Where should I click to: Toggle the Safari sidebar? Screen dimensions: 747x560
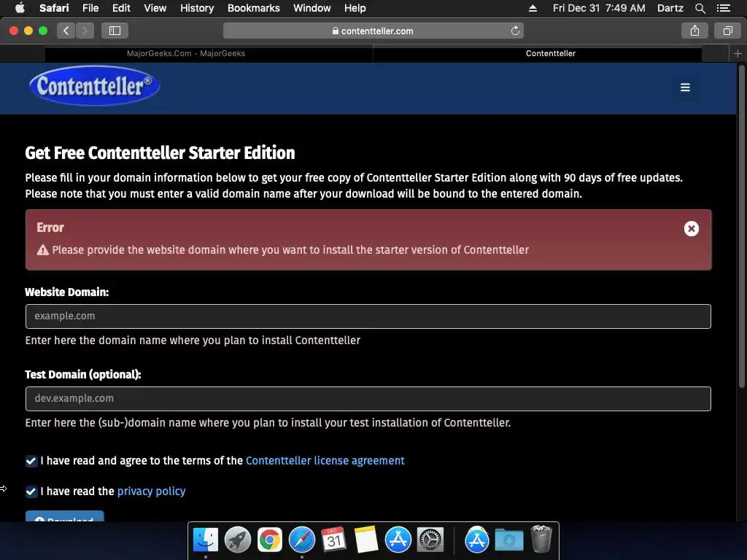pyautogui.click(x=115, y=31)
